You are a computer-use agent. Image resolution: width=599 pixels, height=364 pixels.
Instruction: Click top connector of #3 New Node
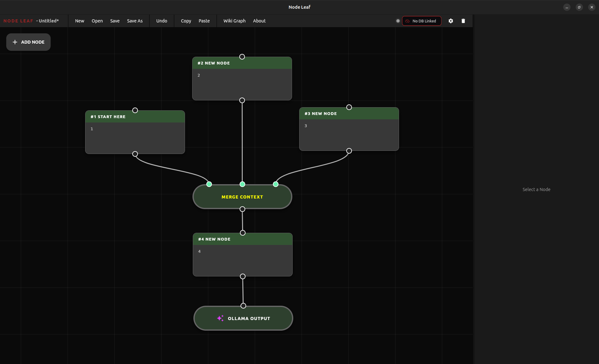[x=349, y=107]
